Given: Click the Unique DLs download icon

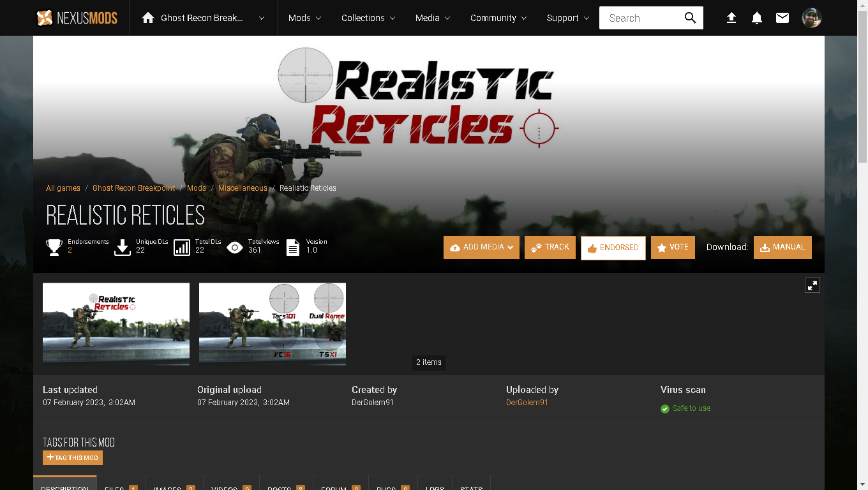Looking at the screenshot, I should pos(122,247).
